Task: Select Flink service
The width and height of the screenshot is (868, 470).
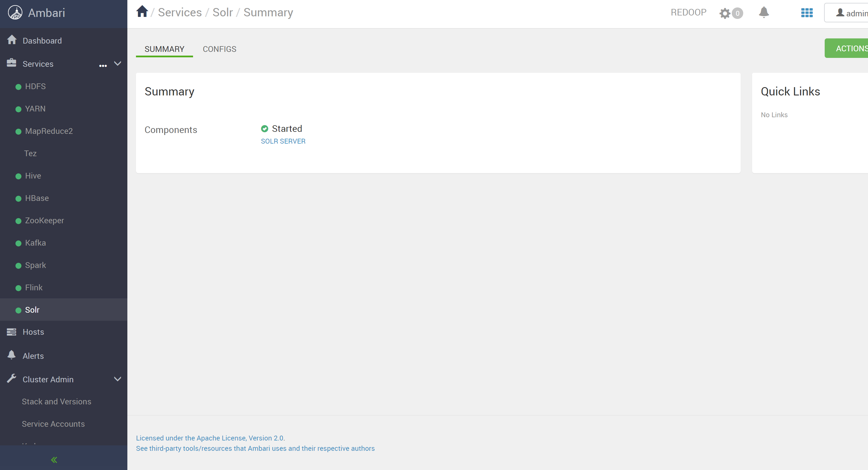Action: coord(34,287)
